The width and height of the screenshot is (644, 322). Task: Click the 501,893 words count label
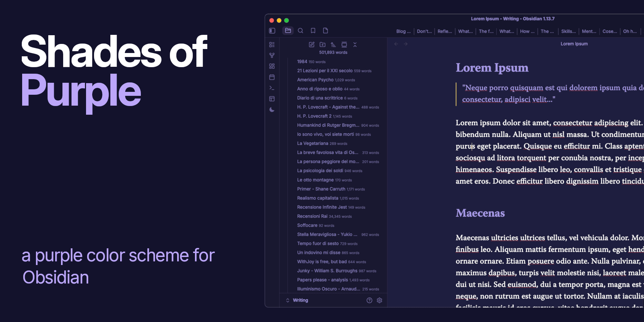pyautogui.click(x=333, y=53)
